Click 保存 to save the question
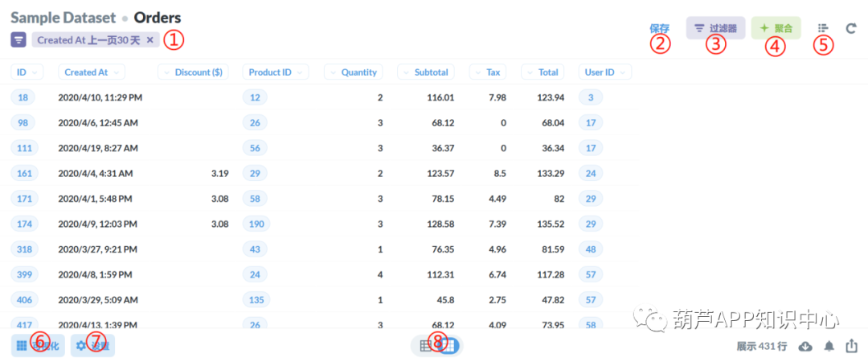 tap(659, 27)
